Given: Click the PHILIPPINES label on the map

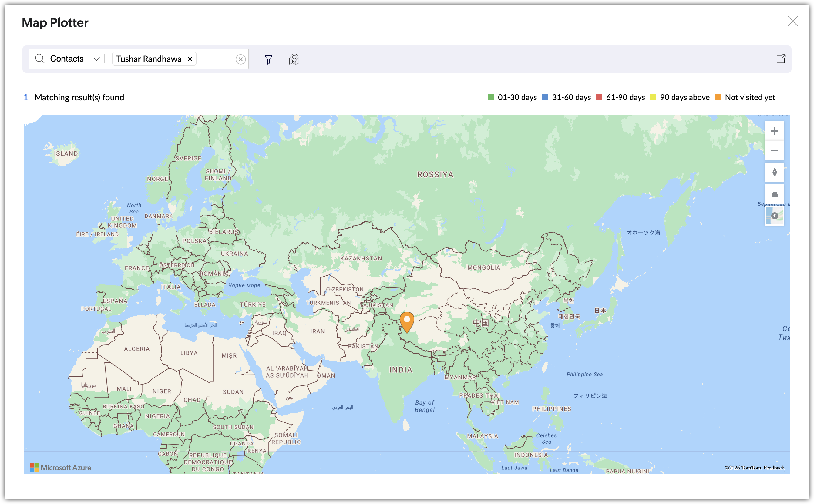Looking at the screenshot, I should pyautogui.click(x=552, y=409).
